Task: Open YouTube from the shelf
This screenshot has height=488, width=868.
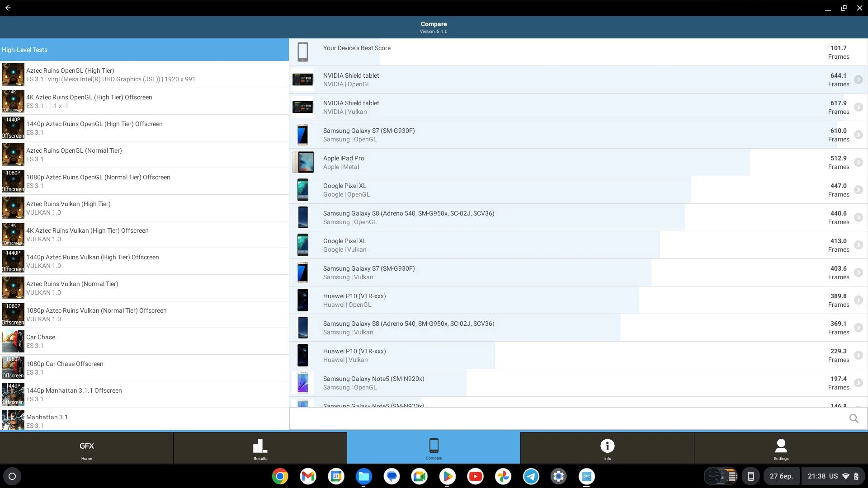Action: pyautogui.click(x=475, y=476)
